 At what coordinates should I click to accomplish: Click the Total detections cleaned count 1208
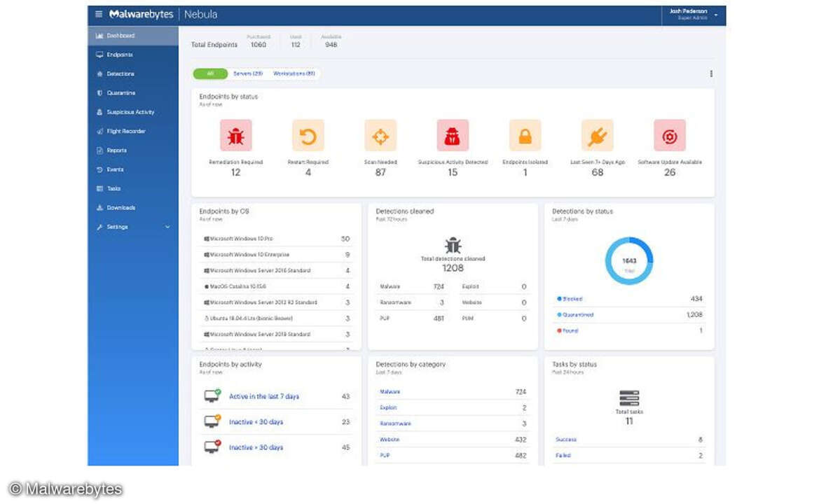(x=453, y=268)
